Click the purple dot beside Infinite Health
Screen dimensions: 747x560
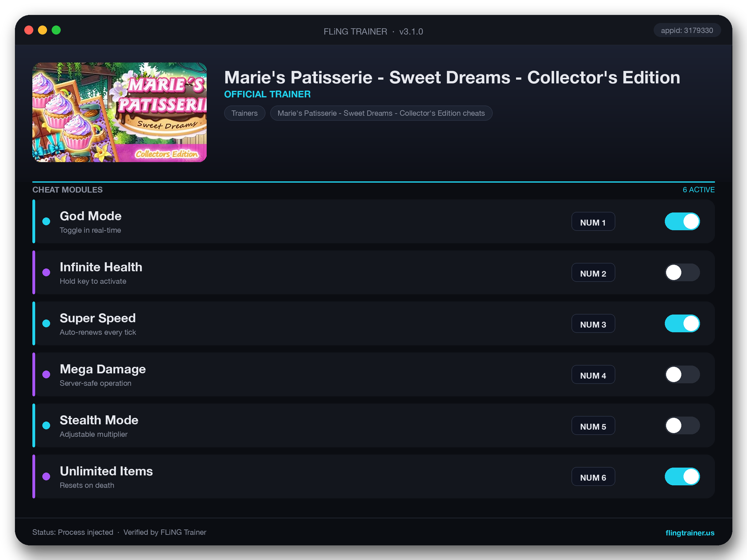pos(46,273)
